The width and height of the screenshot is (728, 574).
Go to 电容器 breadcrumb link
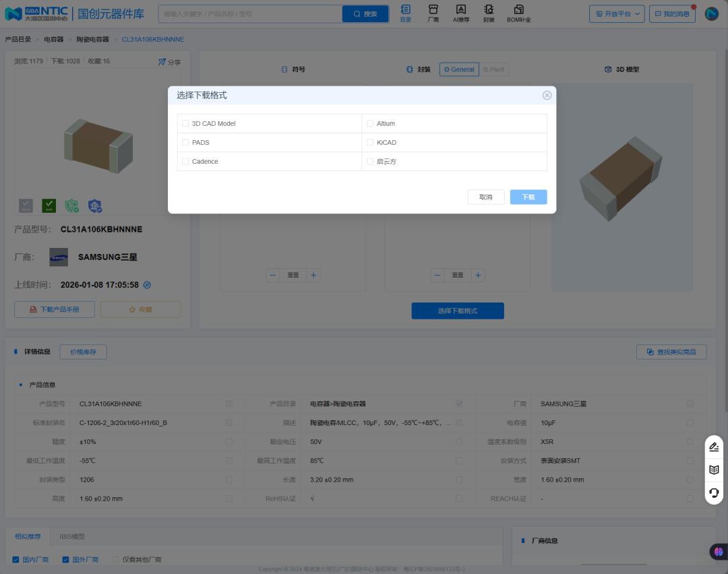point(54,40)
